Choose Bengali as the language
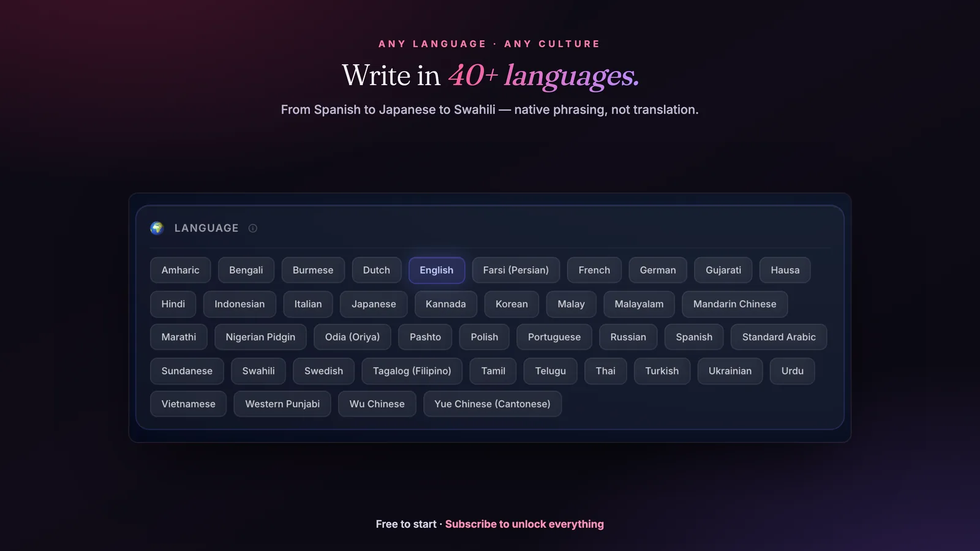This screenshot has height=551, width=980. (246, 270)
